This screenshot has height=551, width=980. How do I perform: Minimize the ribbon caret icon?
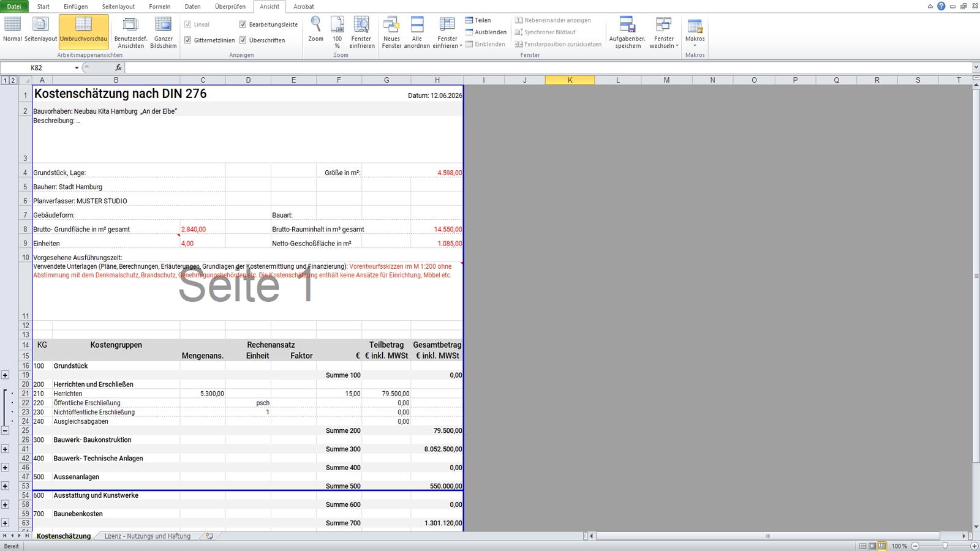tap(930, 6)
